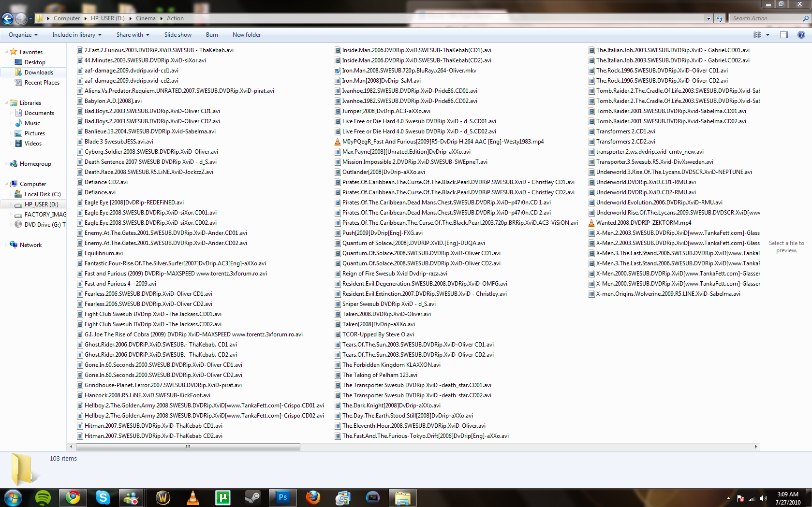Open Spotify from the taskbar

pos(43,497)
